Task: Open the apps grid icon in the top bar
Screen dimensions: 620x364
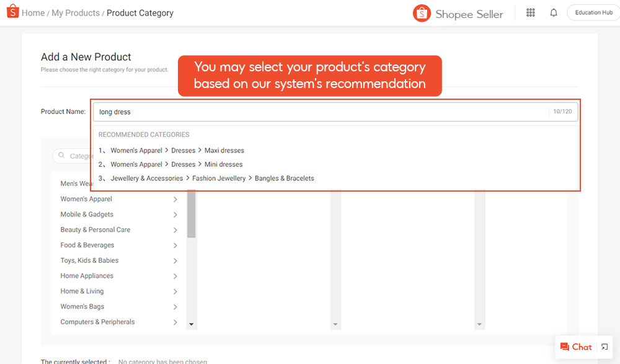Action: [x=531, y=12]
